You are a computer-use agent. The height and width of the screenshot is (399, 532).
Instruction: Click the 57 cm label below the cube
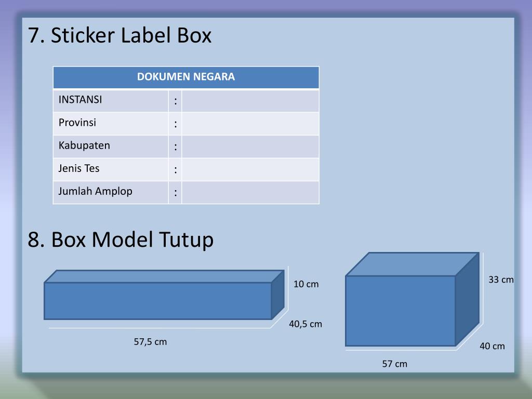click(395, 364)
